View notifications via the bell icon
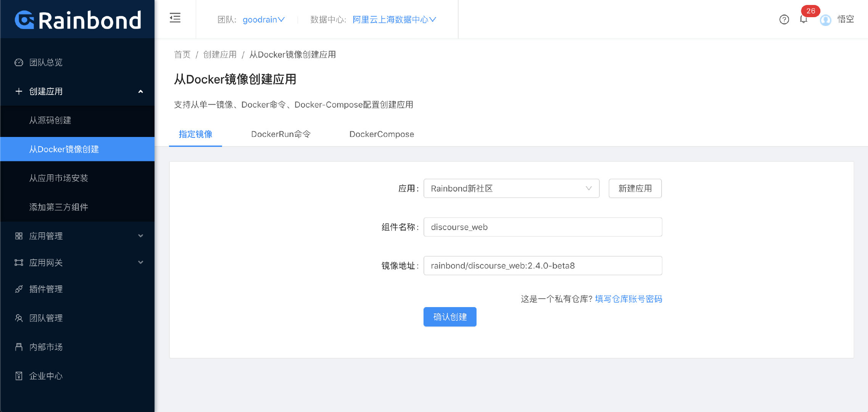868x412 pixels. [x=803, y=19]
